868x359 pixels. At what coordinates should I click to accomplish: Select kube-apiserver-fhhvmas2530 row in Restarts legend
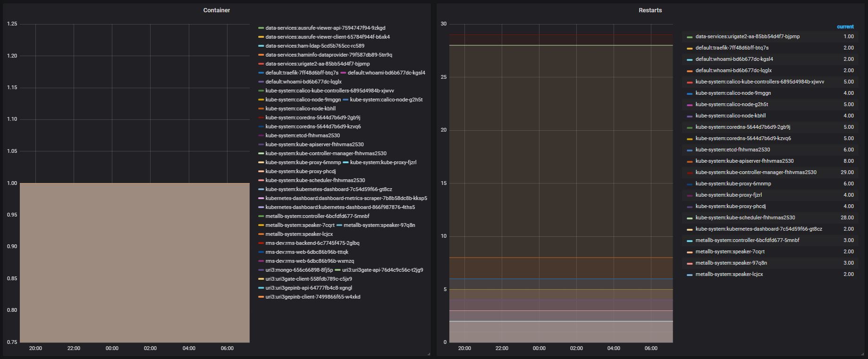(770, 161)
